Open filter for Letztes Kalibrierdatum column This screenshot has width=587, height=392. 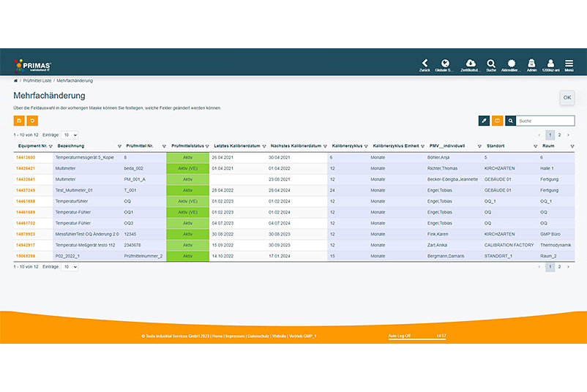click(264, 146)
